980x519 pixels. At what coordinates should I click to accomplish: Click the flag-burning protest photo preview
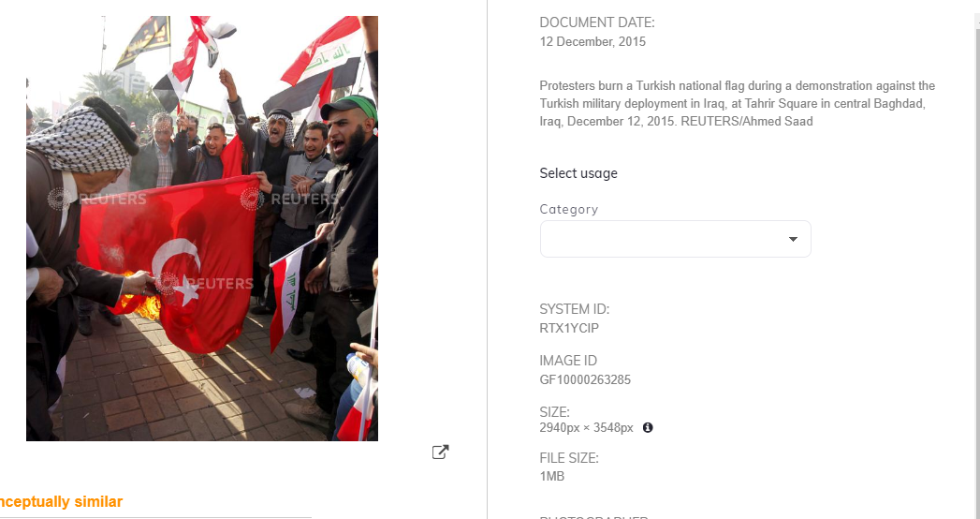[202, 229]
